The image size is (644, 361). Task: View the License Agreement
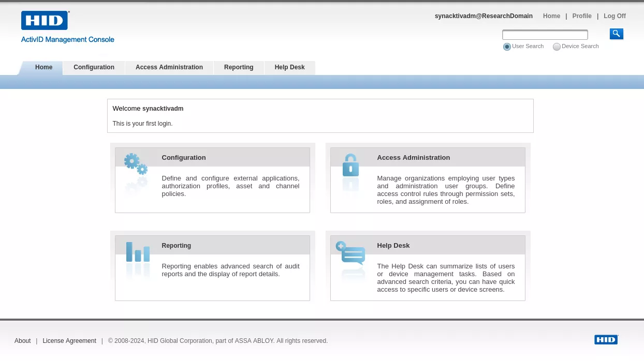point(69,341)
